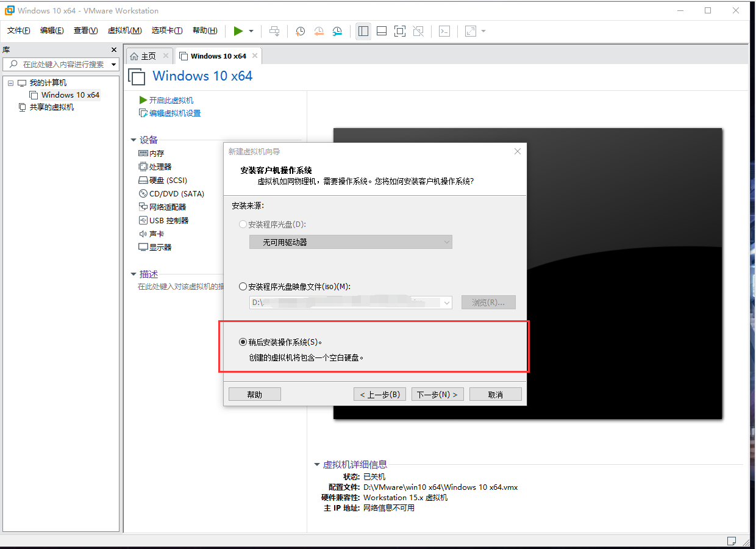Click the 处理器 processor device icon

point(143,167)
